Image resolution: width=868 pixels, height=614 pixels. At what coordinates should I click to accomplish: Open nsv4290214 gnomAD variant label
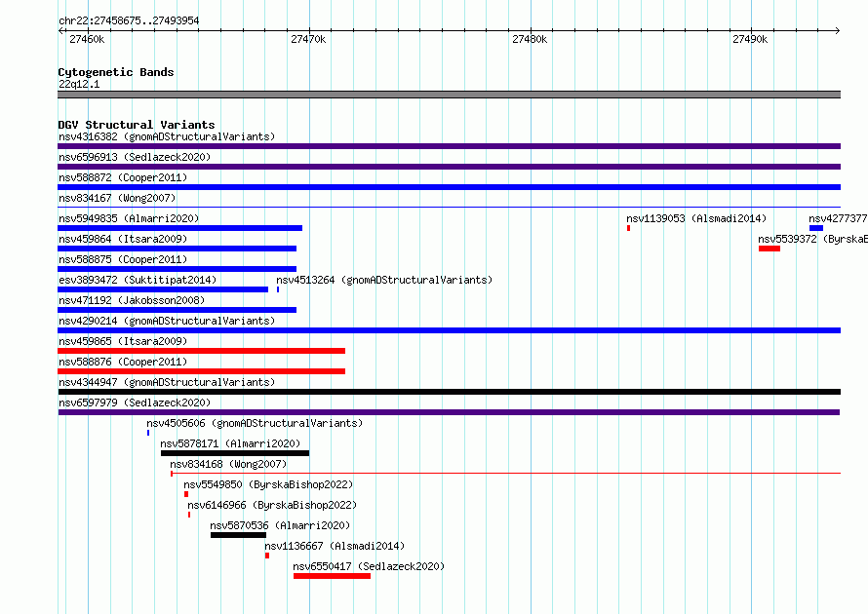167,321
